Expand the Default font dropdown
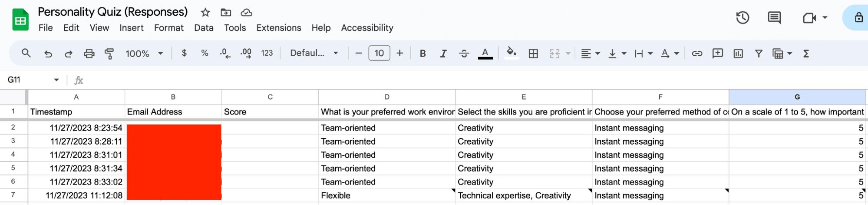868x205 pixels. coord(314,54)
